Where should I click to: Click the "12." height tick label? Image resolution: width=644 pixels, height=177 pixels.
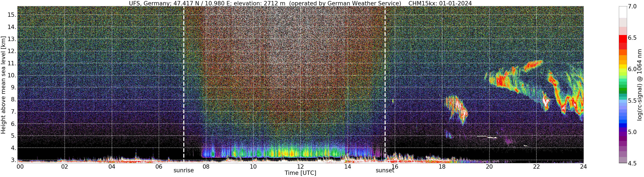click(x=12, y=51)
